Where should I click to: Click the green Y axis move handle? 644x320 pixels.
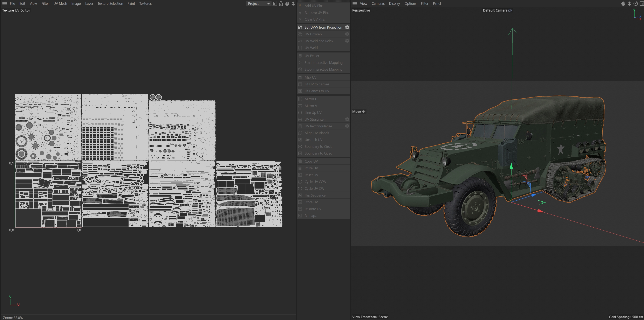pos(511,166)
